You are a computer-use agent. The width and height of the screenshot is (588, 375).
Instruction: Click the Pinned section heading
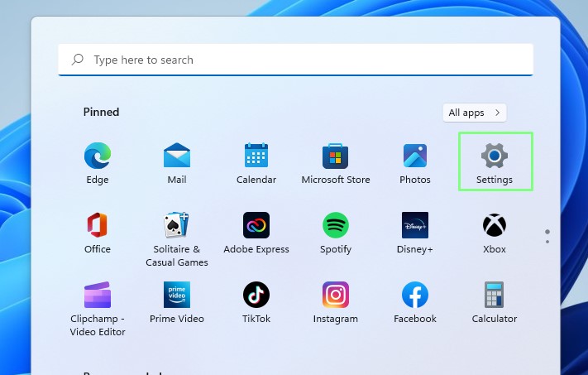tap(101, 112)
